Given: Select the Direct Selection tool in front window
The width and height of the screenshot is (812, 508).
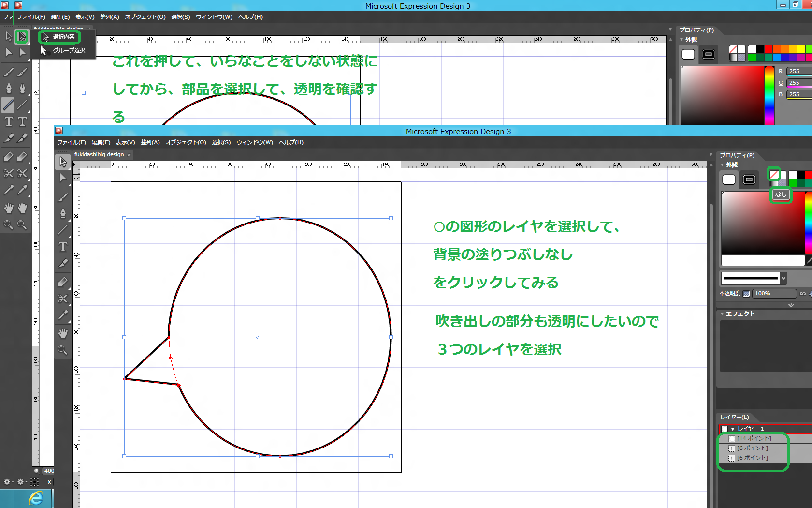Looking at the screenshot, I should (x=63, y=178).
